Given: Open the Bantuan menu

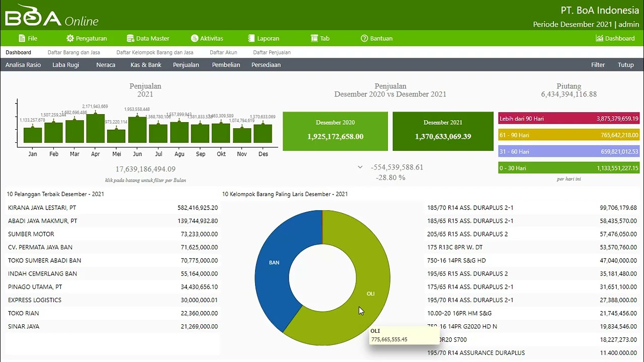Looking at the screenshot, I should tap(377, 38).
